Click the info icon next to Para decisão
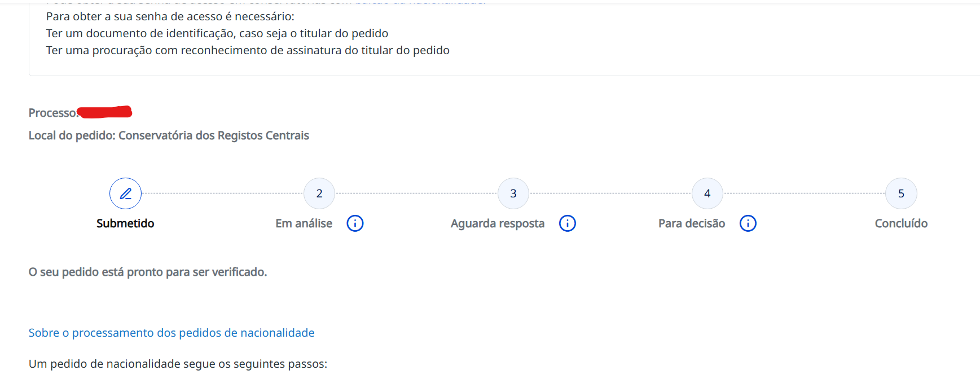This screenshot has width=980, height=379. click(x=748, y=223)
